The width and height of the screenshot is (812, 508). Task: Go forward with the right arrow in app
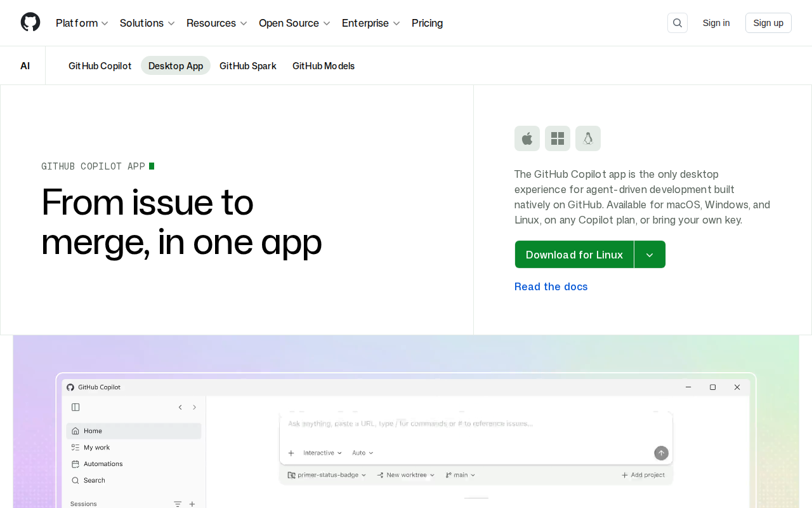click(x=194, y=407)
